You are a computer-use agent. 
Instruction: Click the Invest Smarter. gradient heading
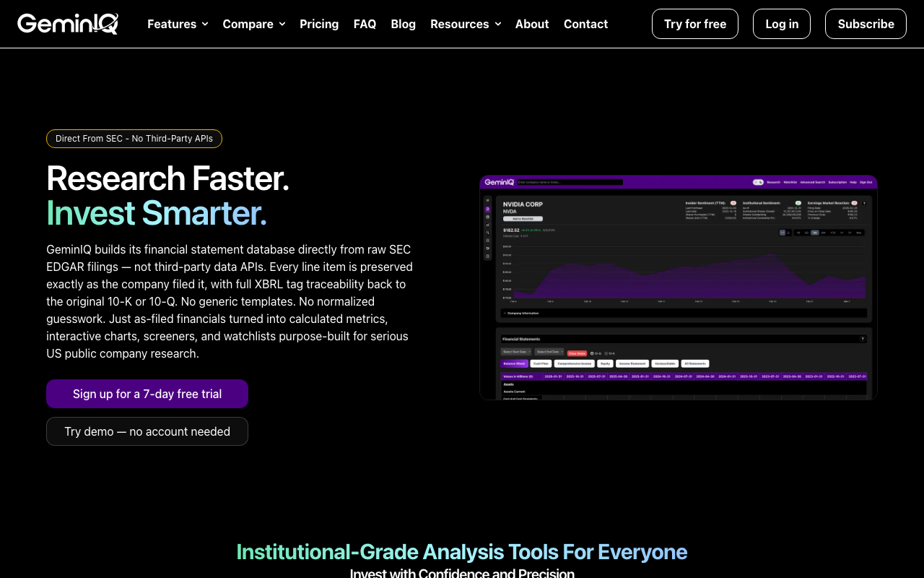point(157,213)
